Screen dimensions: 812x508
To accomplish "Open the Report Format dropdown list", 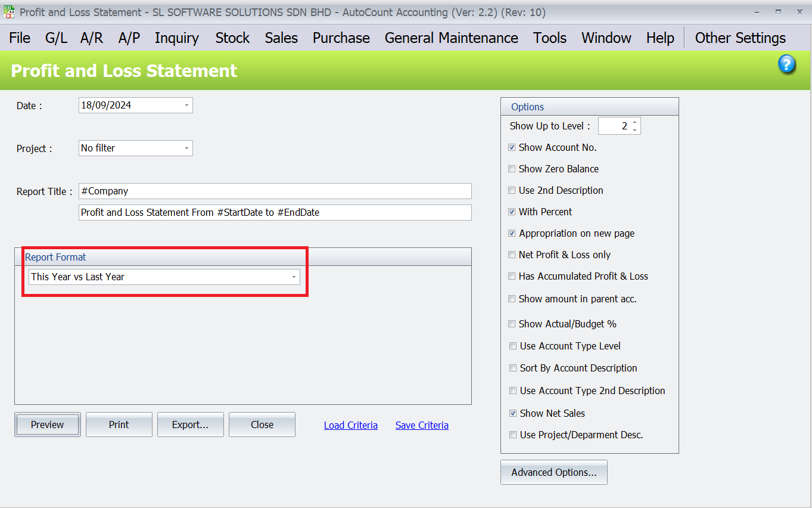I will [x=294, y=277].
